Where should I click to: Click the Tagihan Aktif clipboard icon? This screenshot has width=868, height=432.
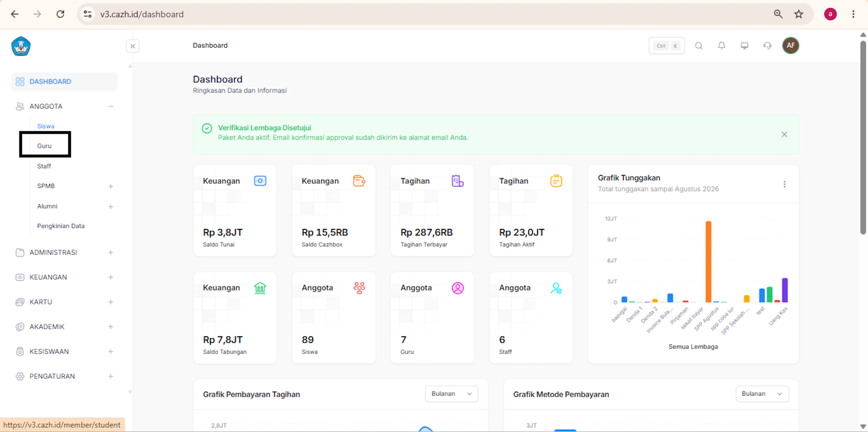tap(556, 181)
